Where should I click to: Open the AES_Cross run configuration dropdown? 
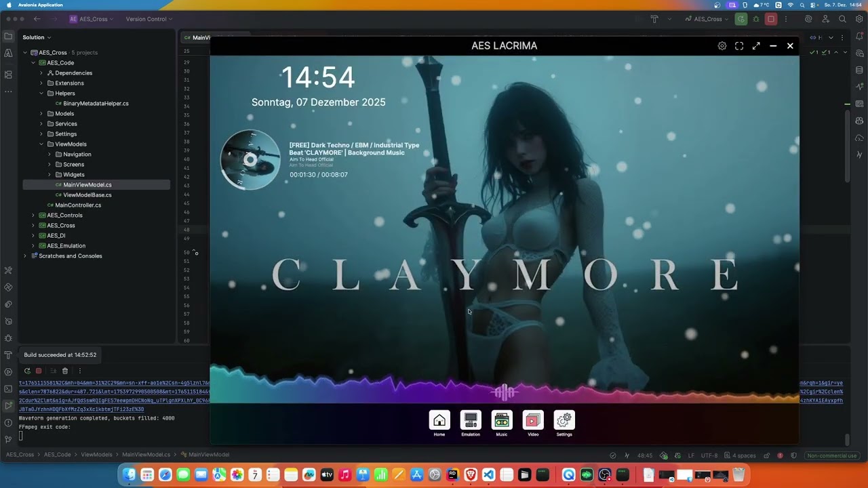pos(707,19)
